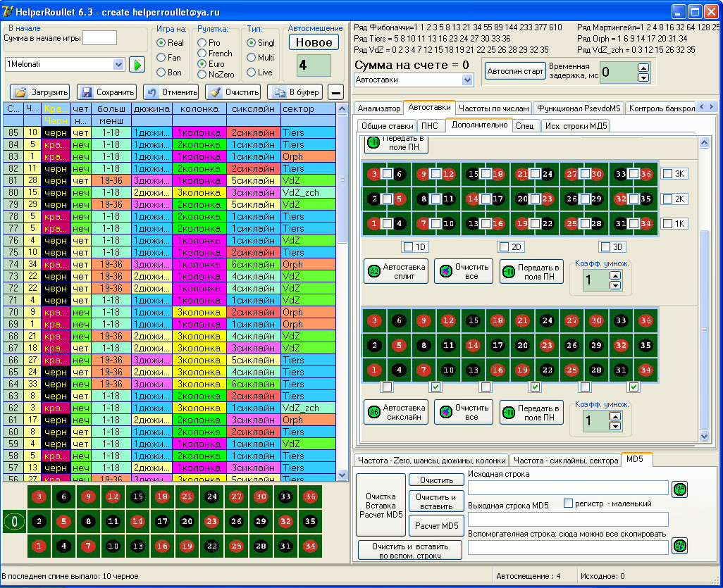Click the green play arrow beside 1Melonati
The height and width of the screenshot is (588, 723).
pos(137,65)
